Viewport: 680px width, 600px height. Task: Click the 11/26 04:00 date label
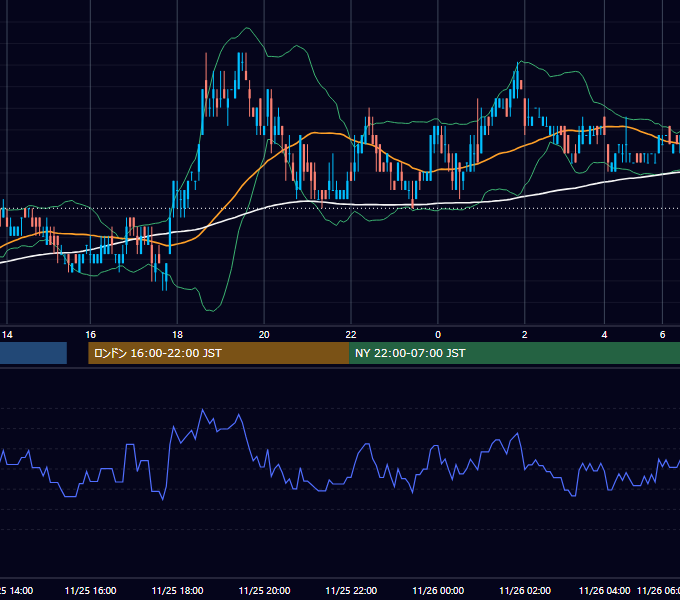605,590
